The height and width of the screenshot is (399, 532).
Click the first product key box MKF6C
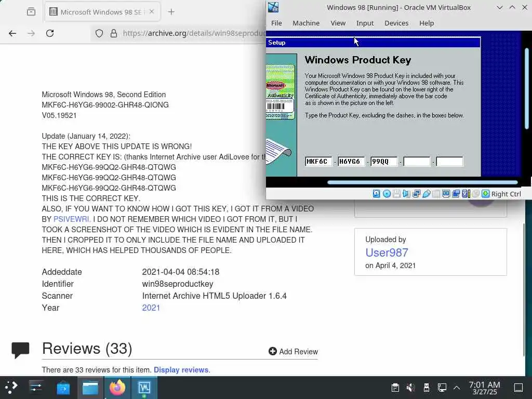click(x=318, y=162)
